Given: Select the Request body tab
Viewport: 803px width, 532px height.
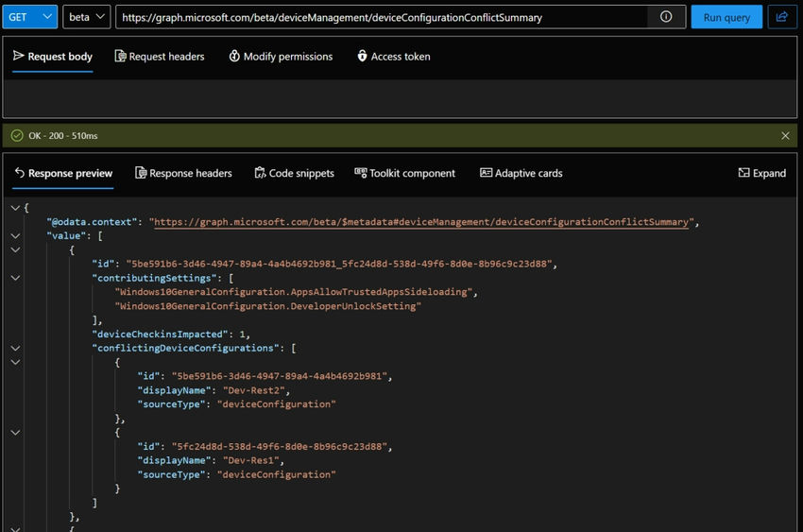Looking at the screenshot, I should point(53,57).
